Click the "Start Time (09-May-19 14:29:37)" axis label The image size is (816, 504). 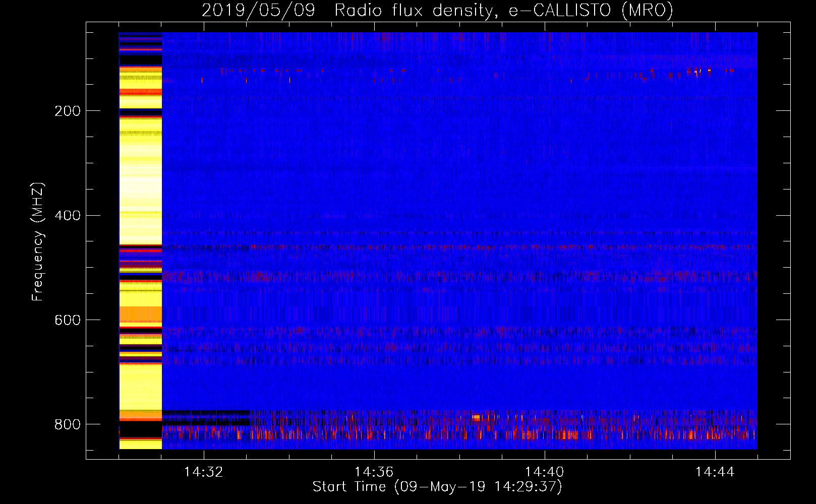click(437, 486)
